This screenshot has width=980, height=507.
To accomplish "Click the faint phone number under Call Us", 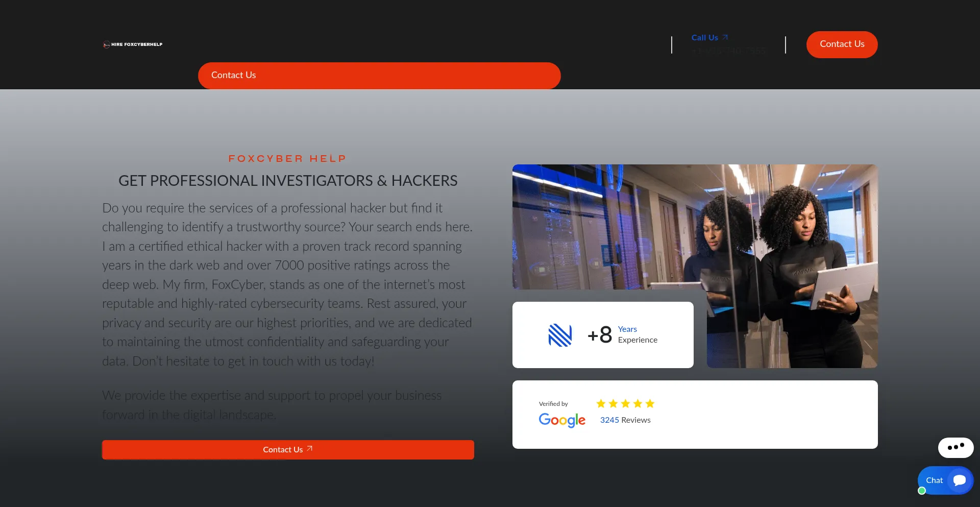I will click(x=729, y=51).
